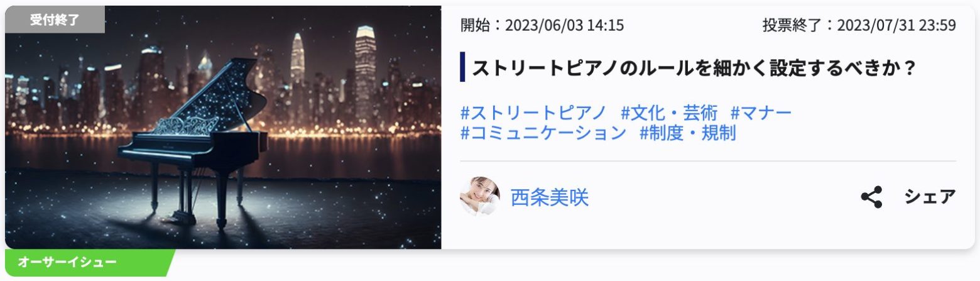This screenshot has height=281, width=980.
Task: Click the シェア text label
Action: coord(930,197)
